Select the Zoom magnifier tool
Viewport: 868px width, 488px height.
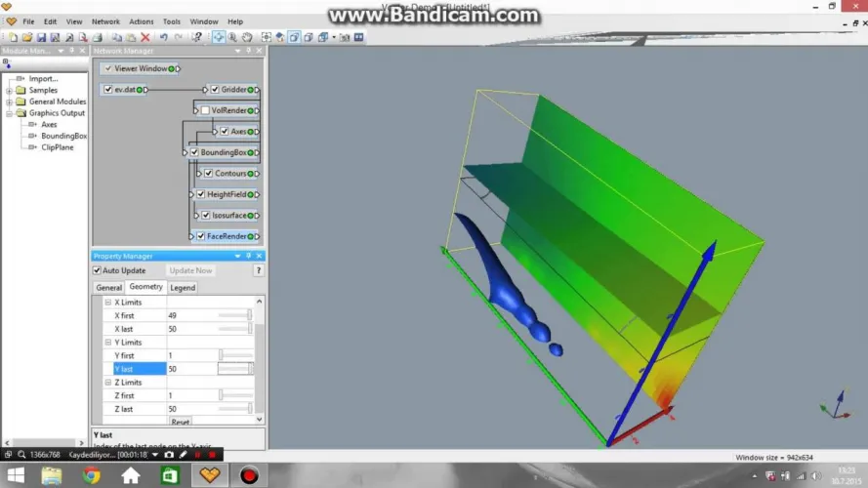[x=233, y=37]
